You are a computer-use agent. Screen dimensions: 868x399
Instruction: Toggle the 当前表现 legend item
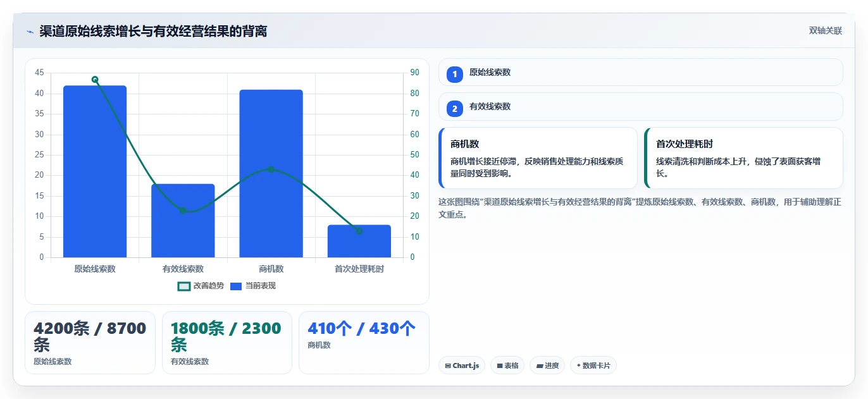pyautogui.click(x=253, y=286)
